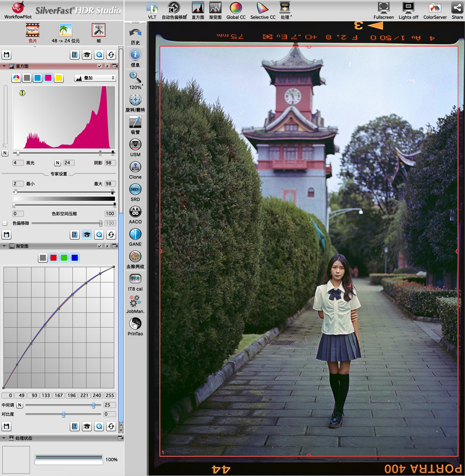Click the AACO contrast optimization icon
Viewport: 465px width, 476px height.
pyautogui.click(x=135, y=212)
